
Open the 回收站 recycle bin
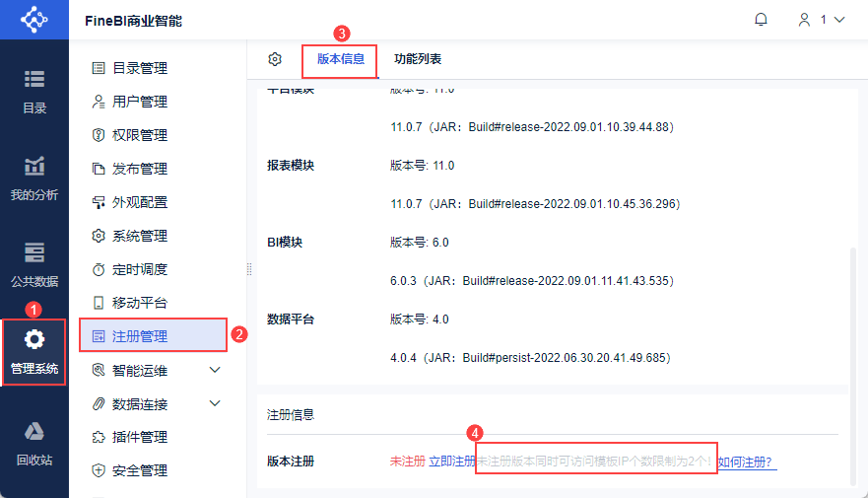(34, 444)
